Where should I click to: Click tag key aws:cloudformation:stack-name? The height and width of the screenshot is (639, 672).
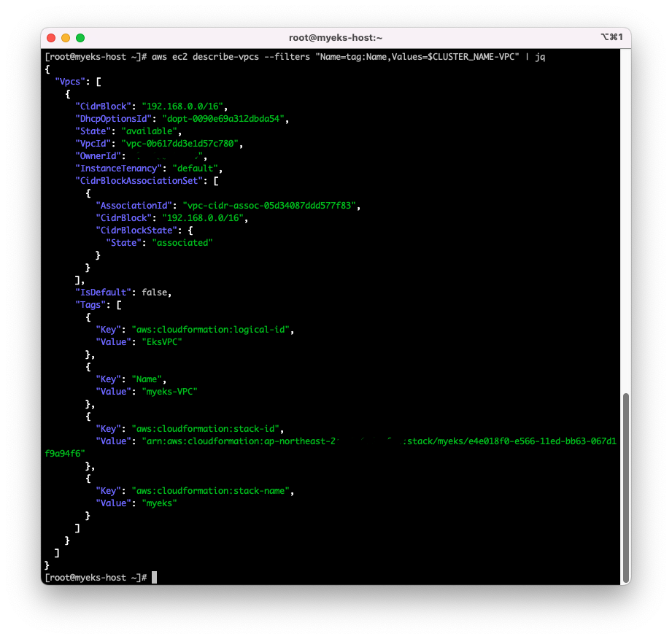coord(211,491)
